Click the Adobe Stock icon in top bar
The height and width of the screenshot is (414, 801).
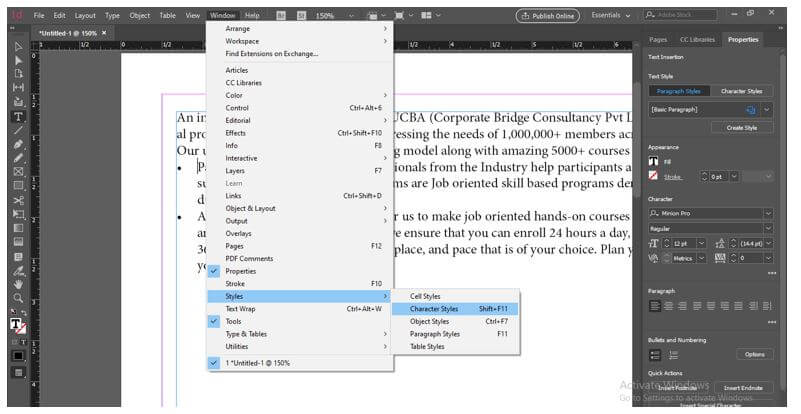301,16
